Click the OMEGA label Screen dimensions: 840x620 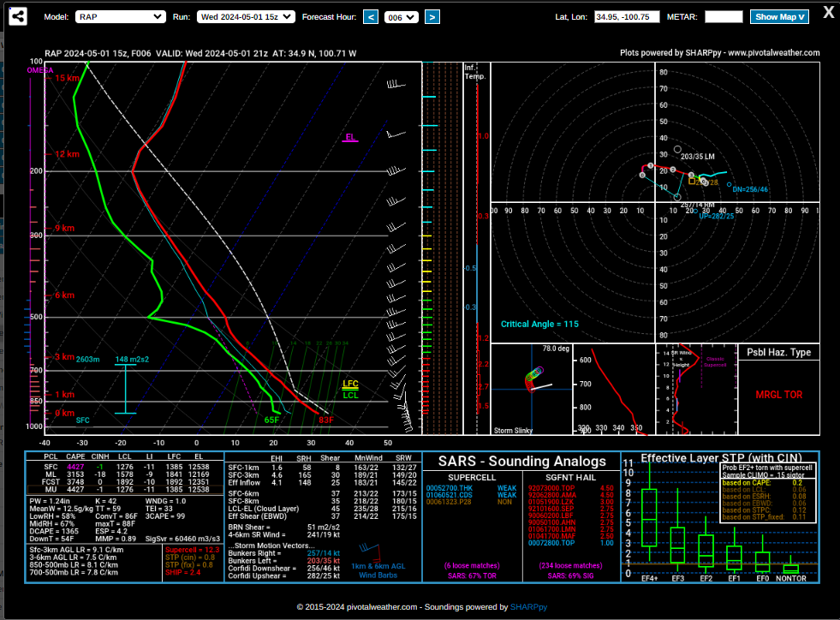[40, 70]
